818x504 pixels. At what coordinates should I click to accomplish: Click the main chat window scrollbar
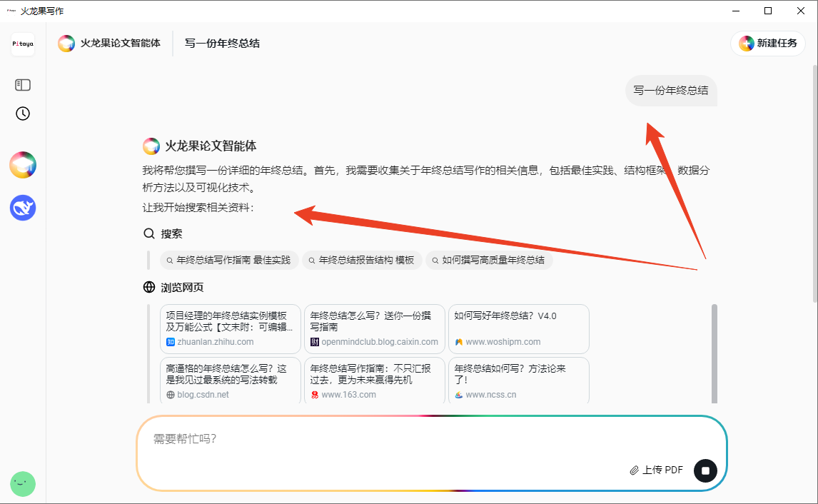click(814, 183)
